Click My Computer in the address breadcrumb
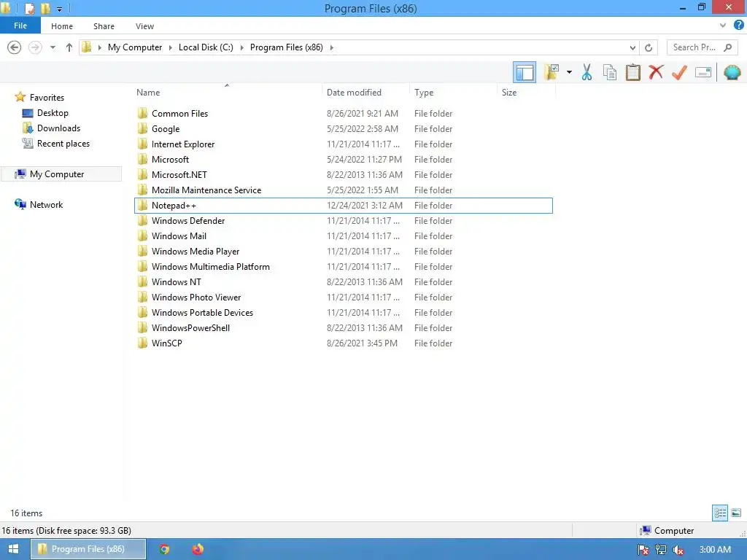 135,47
